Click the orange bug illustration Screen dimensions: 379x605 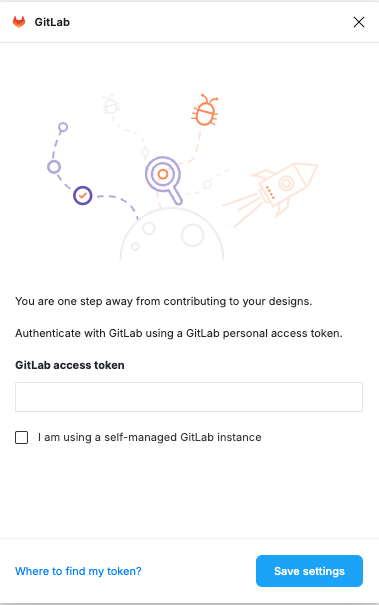tap(205, 110)
